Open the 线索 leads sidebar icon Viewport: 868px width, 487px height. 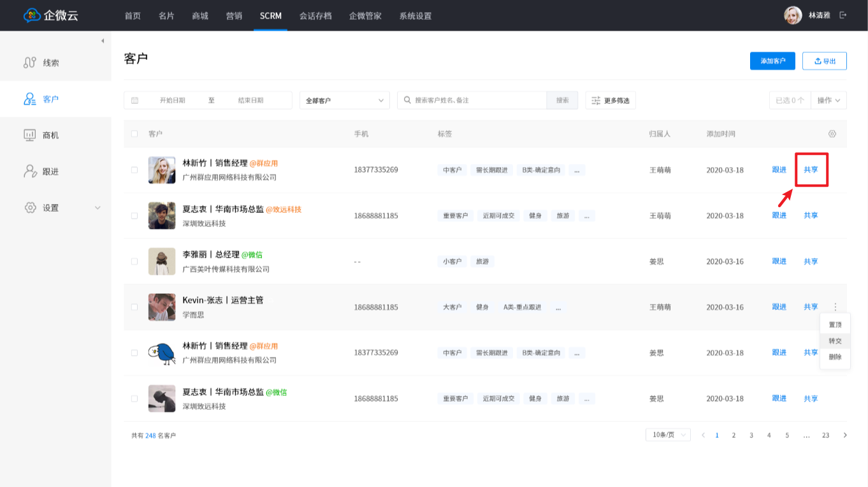[30, 62]
